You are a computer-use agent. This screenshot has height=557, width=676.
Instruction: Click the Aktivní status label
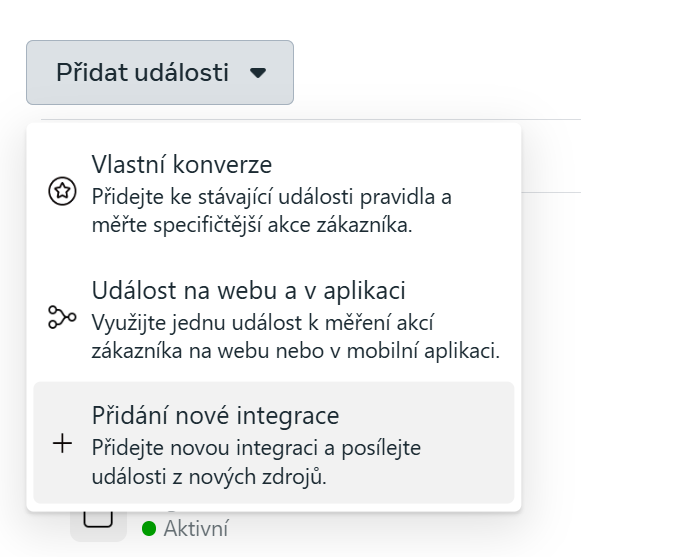coord(196,529)
